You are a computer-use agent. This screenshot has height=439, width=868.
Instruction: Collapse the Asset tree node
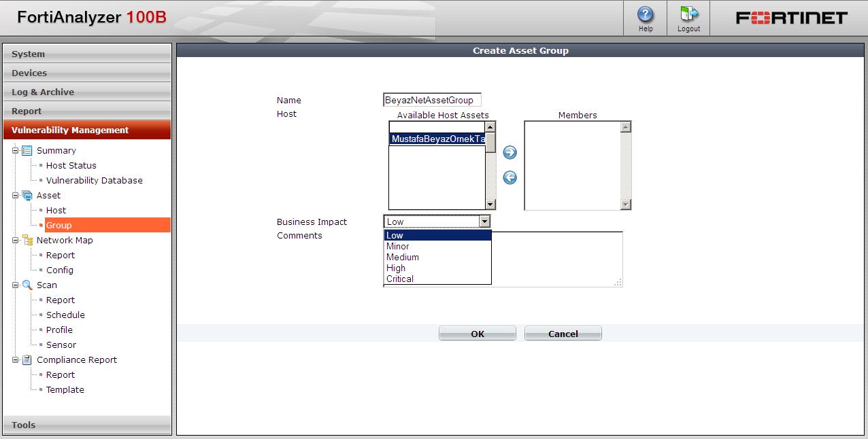(16, 195)
